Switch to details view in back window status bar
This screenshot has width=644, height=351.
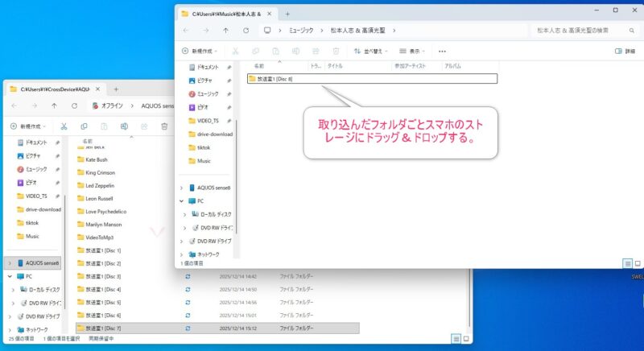pyautogui.click(x=455, y=339)
